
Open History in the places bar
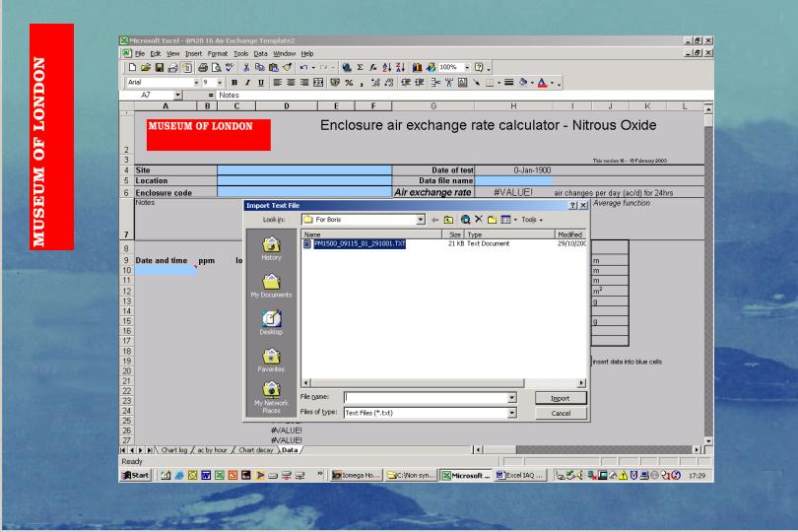(x=271, y=249)
